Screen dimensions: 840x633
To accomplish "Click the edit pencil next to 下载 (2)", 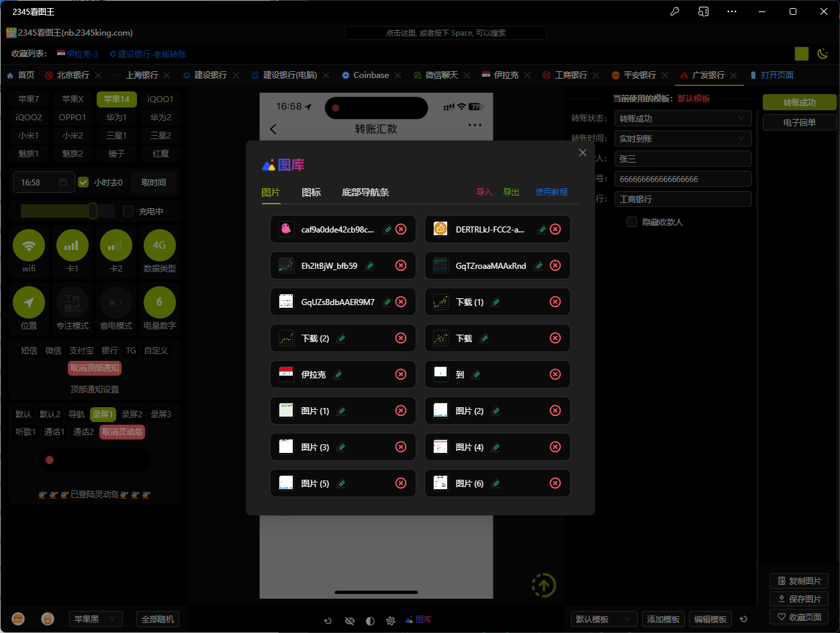I will tap(340, 338).
